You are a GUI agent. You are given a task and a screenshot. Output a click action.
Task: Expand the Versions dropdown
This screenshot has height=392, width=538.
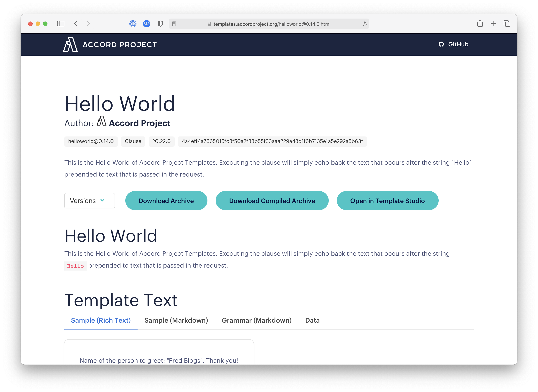90,201
